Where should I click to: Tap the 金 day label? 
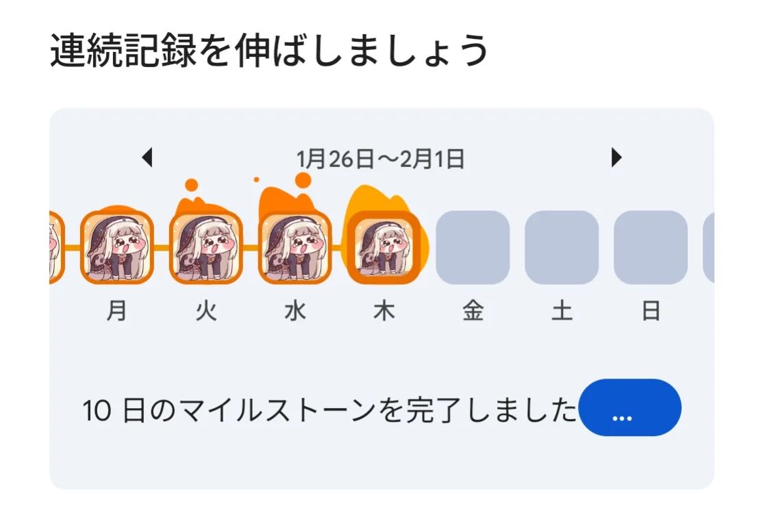click(473, 311)
